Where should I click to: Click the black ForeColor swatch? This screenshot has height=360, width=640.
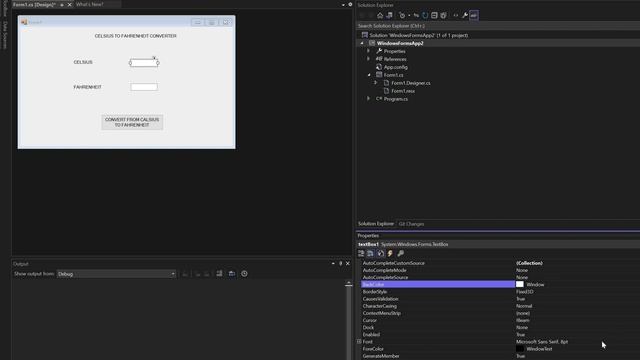point(520,349)
